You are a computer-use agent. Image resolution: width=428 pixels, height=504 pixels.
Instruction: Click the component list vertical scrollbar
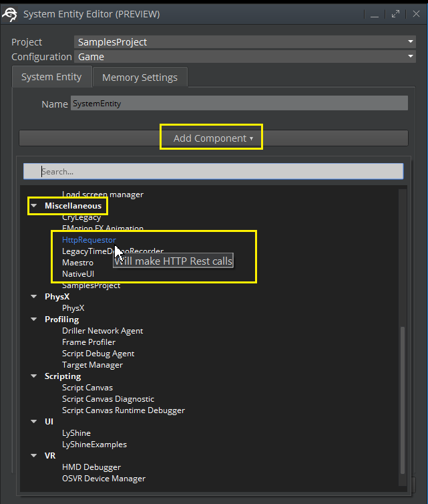(403, 400)
